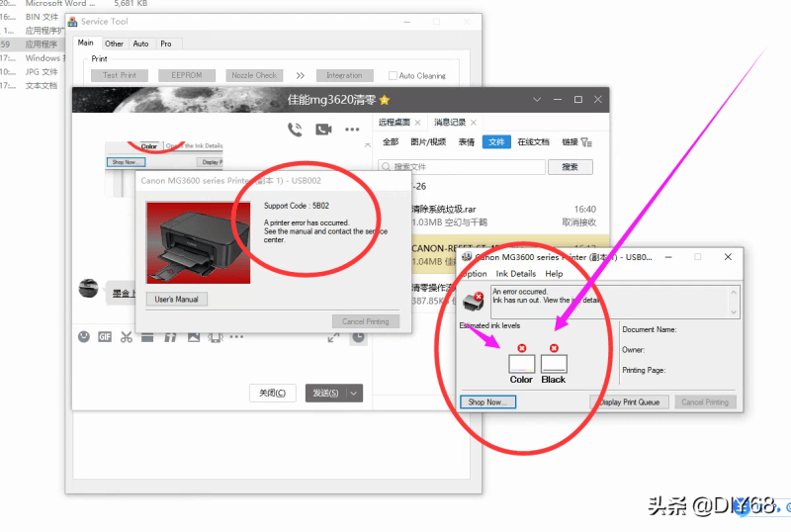791x532 pixels.
Task: Select the scissors screenshot tool
Action: (127, 337)
